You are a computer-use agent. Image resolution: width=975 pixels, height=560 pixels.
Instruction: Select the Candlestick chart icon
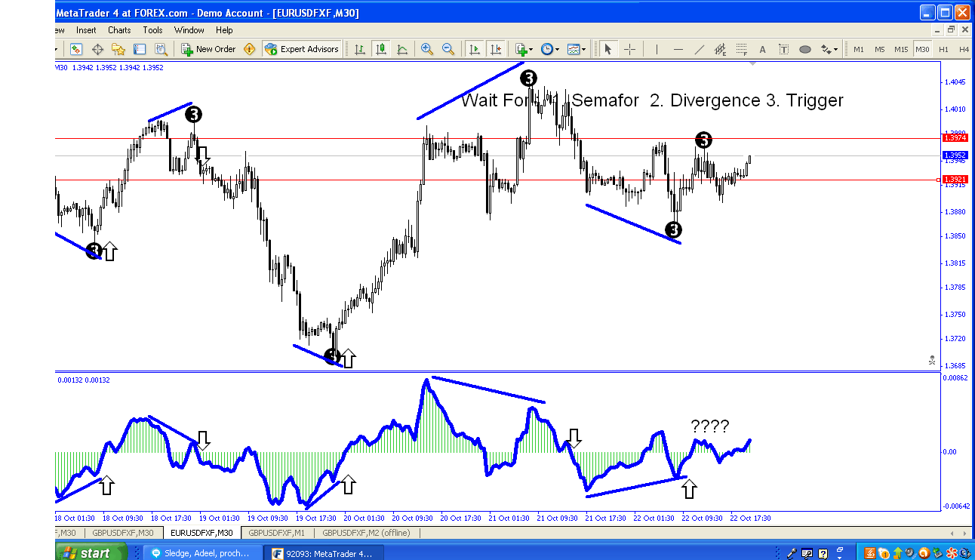381,48
